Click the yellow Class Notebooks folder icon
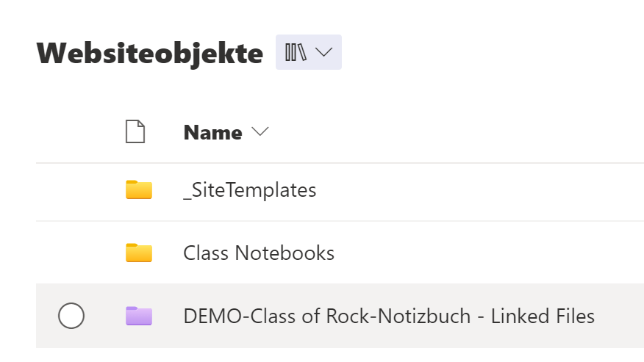This screenshot has width=644, height=362. coord(139,253)
